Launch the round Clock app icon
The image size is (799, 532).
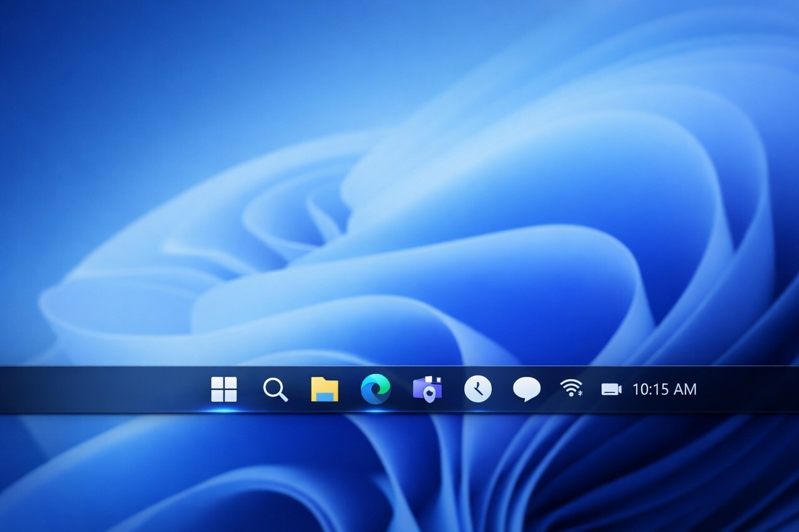[478, 389]
